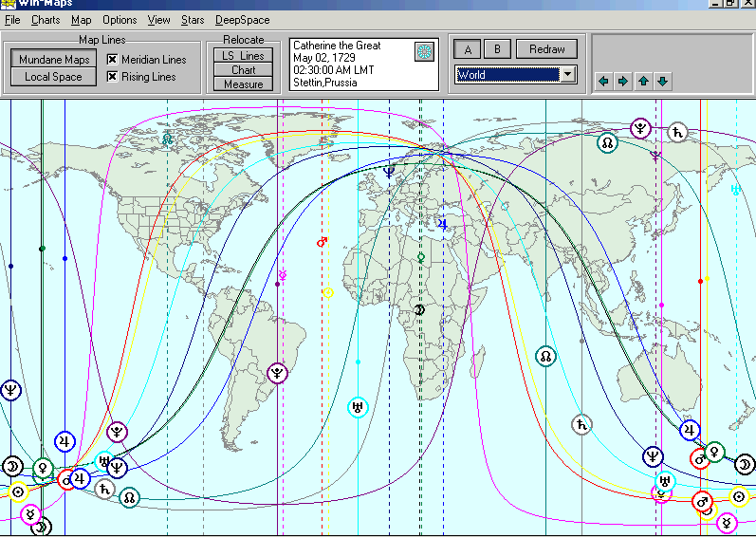This screenshot has width=756, height=538.
Task: Click Saturn circle at top right of map
Action: (x=677, y=132)
